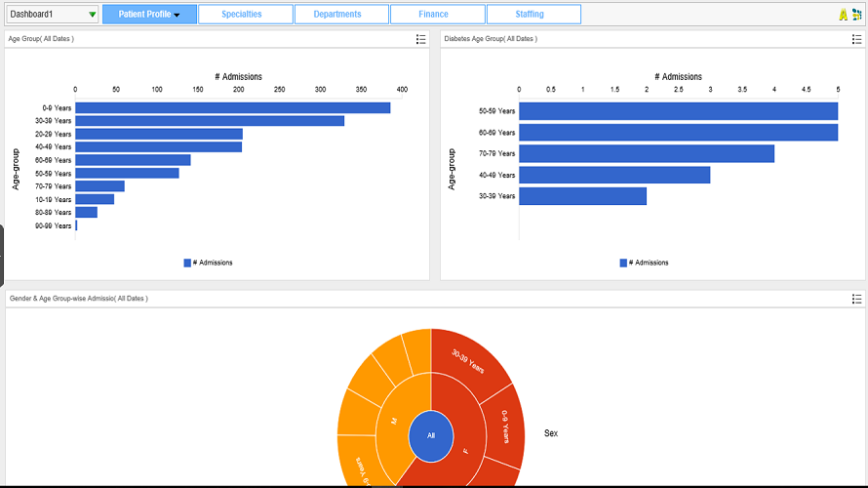Click the 'Age Group( All Dates )' panel title
Image resolution: width=868 pixels, height=488 pixels.
point(41,39)
